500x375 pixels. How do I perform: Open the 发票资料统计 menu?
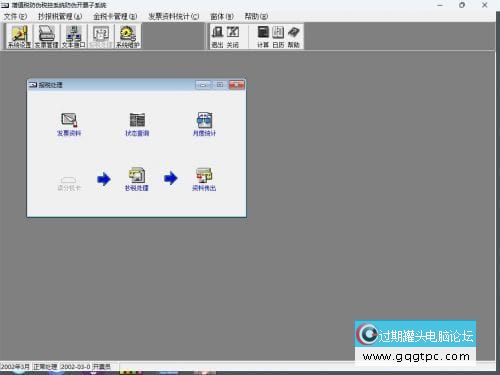174,16
